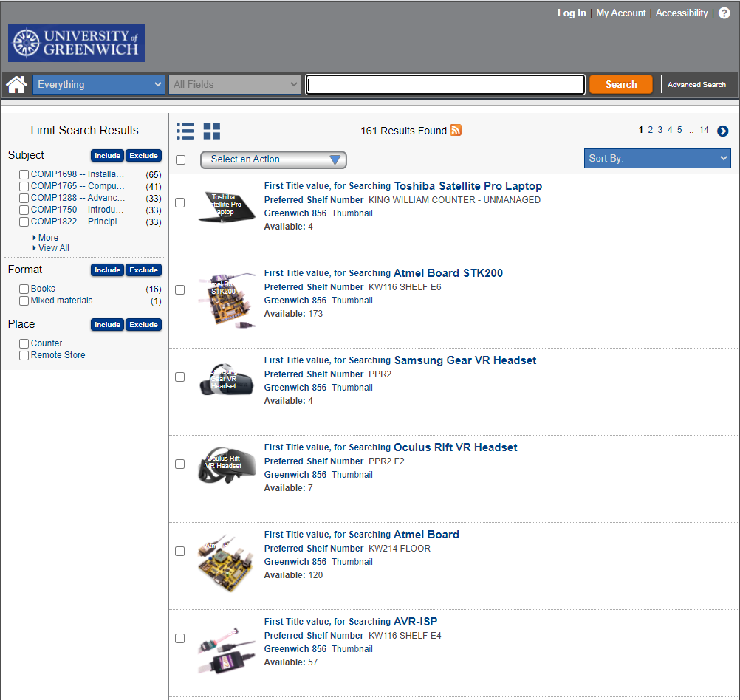This screenshot has height=700, width=740.
Task: Enable the Remote Store place filter
Action: tap(24, 356)
